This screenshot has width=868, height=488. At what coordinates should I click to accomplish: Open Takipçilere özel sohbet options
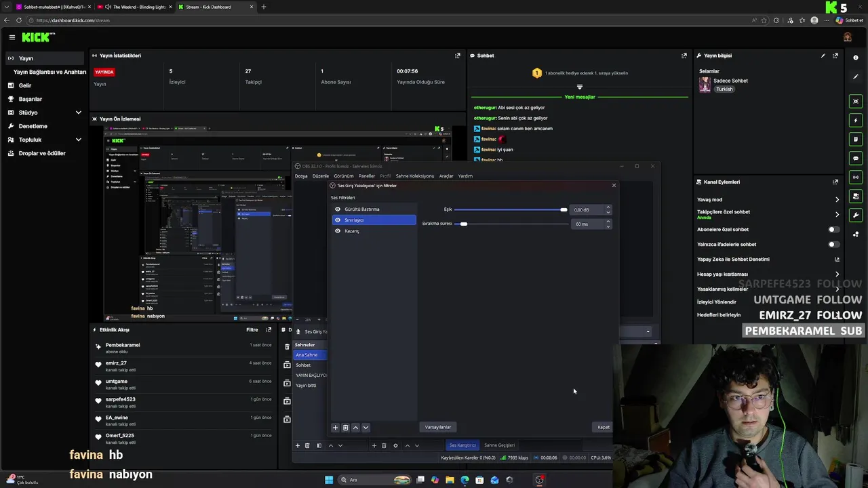(x=837, y=214)
